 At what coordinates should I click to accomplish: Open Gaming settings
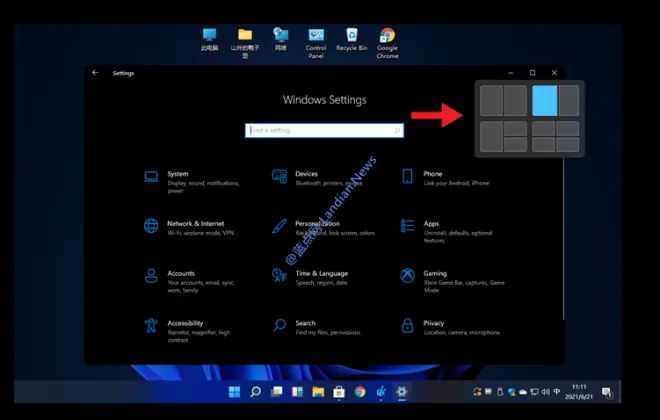pos(452,281)
